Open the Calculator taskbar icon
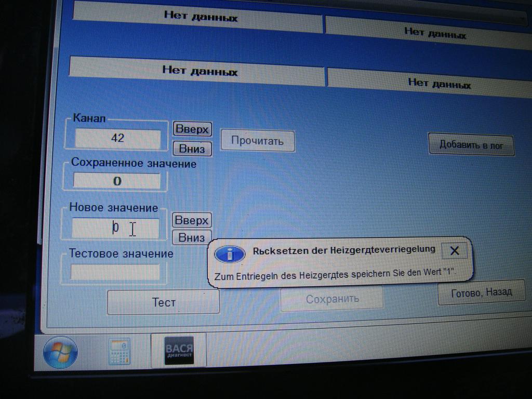This screenshot has height=399, width=532. (x=119, y=353)
